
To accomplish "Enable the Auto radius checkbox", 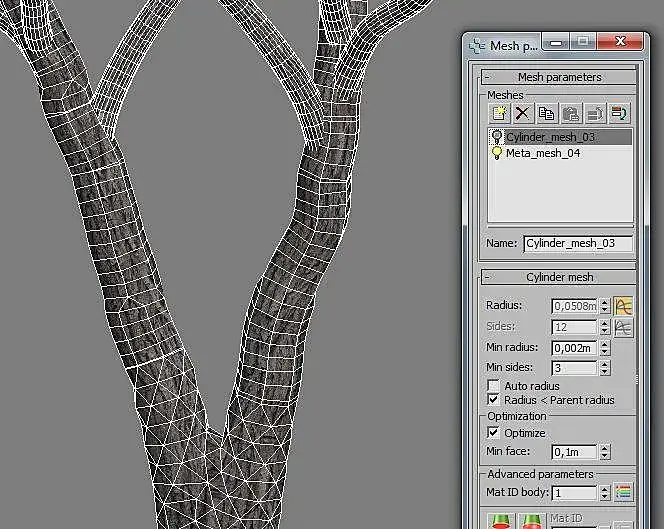I will tap(493, 386).
